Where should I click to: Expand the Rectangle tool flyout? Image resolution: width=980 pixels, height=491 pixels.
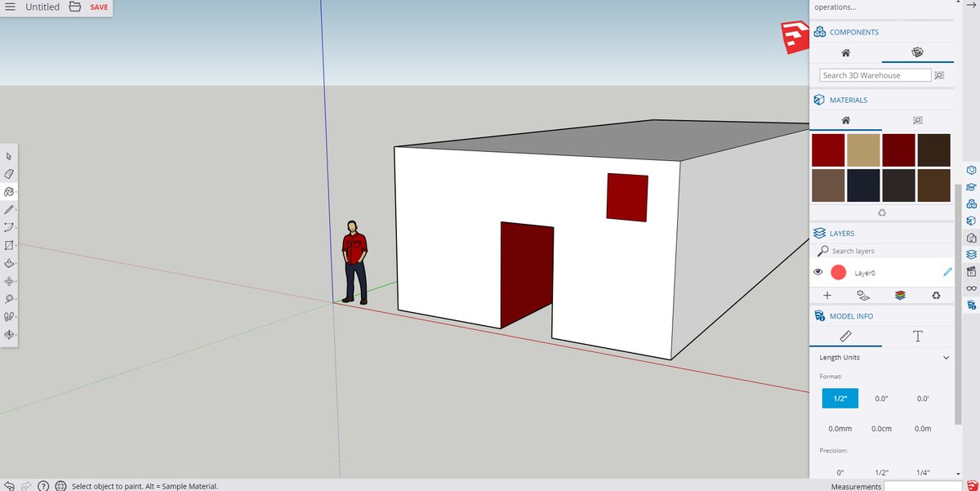click(x=16, y=246)
